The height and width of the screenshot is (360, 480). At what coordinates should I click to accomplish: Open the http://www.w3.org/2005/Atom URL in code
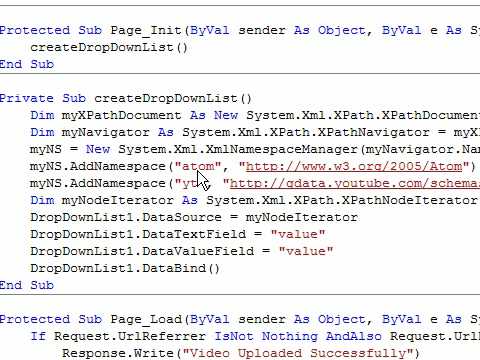pyautogui.click(x=354, y=166)
